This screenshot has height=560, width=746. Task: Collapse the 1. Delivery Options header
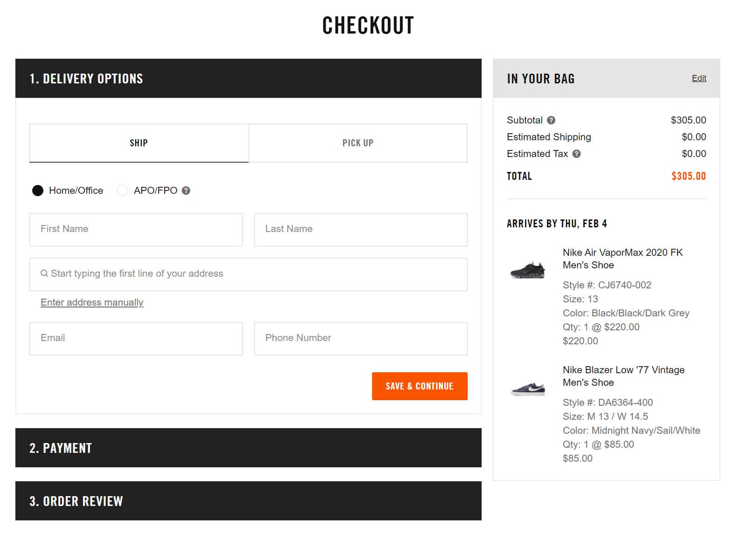point(249,78)
